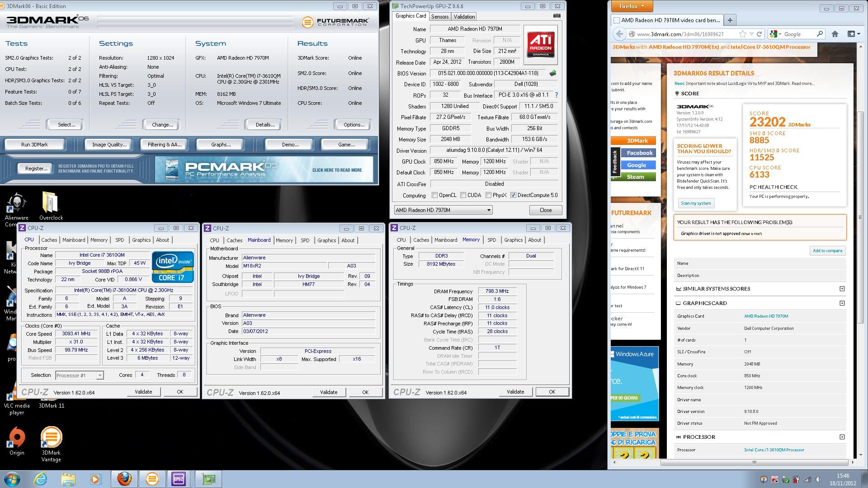Open the 3DMark 11 desktop shortcut
Viewport: 868px width, 488px height.
tap(52, 405)
